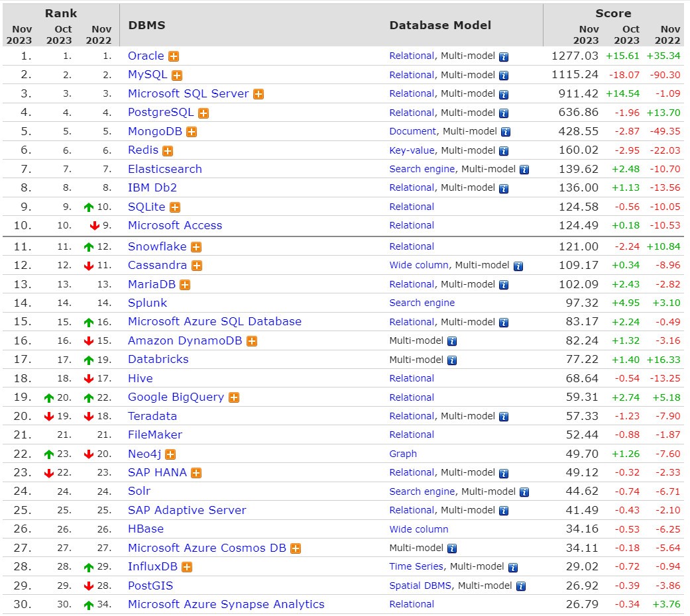
Task: Click the info icon in the Teradata row
Action: [504, 417]
